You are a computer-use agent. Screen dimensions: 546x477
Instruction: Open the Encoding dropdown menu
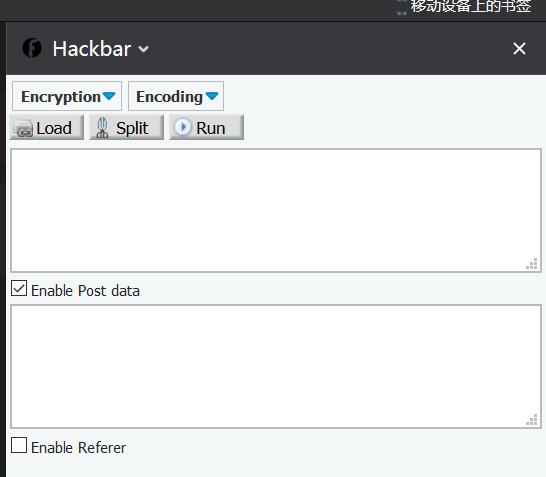coord(176,96)
